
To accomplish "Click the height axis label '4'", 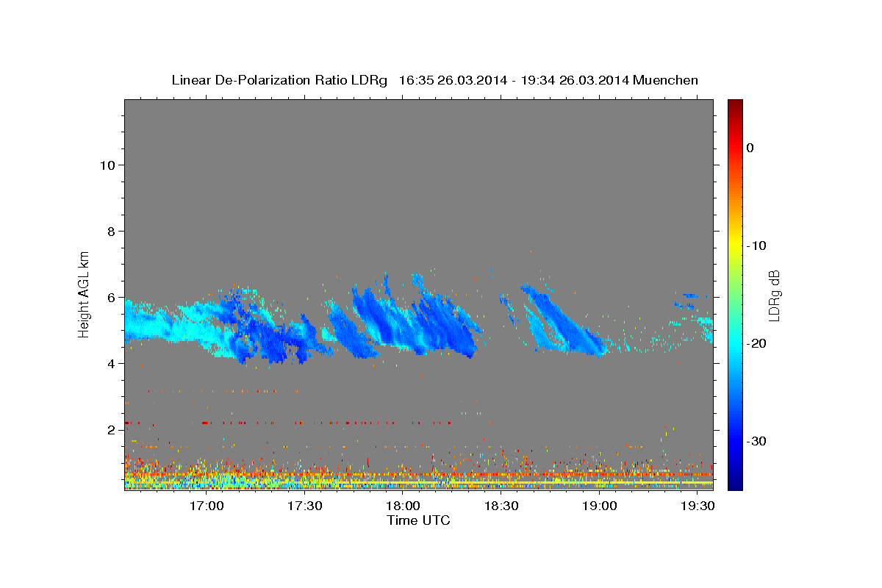I will coord(111,364).
